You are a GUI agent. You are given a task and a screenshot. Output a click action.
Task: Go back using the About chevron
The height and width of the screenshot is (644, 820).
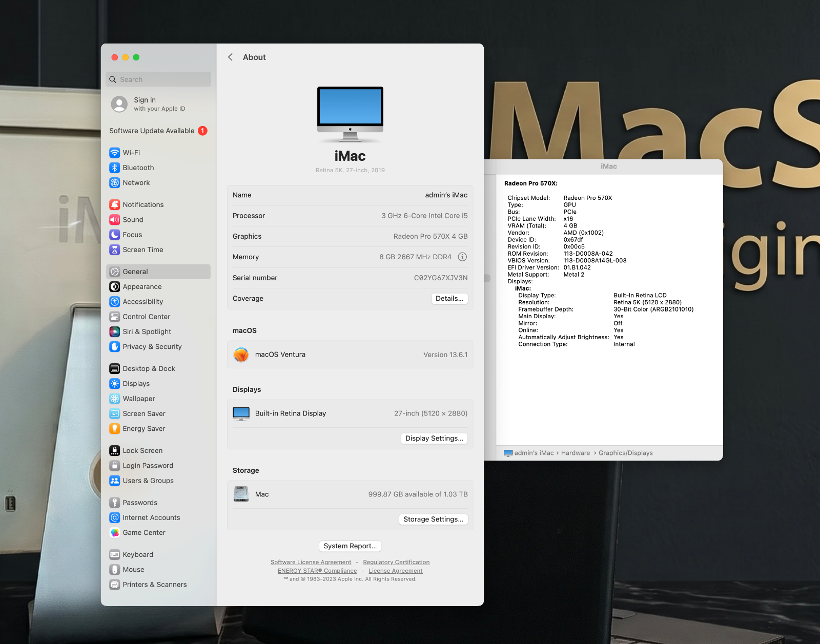[x=231, y=57]
